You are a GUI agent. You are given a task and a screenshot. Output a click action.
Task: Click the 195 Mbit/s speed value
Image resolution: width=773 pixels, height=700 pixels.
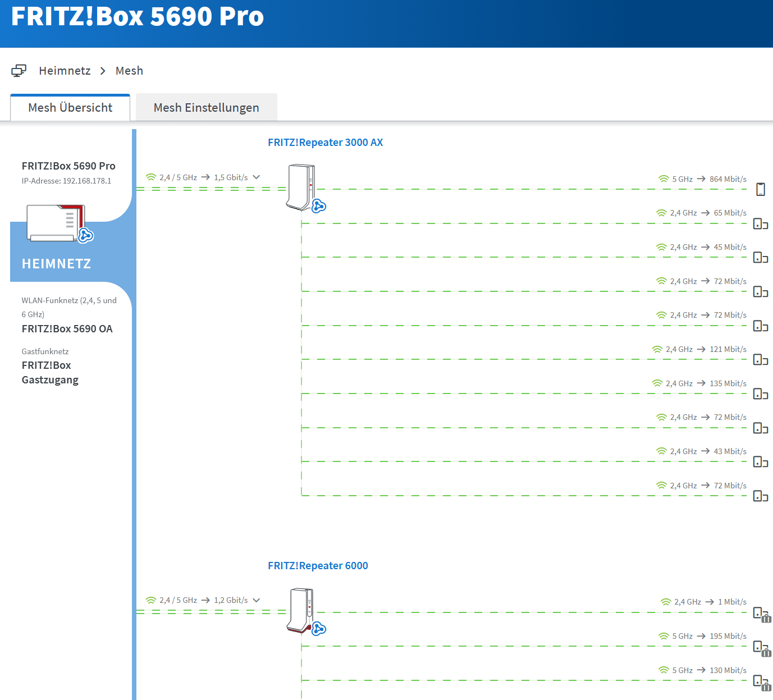pyautogui.click(x=728, y=636)
